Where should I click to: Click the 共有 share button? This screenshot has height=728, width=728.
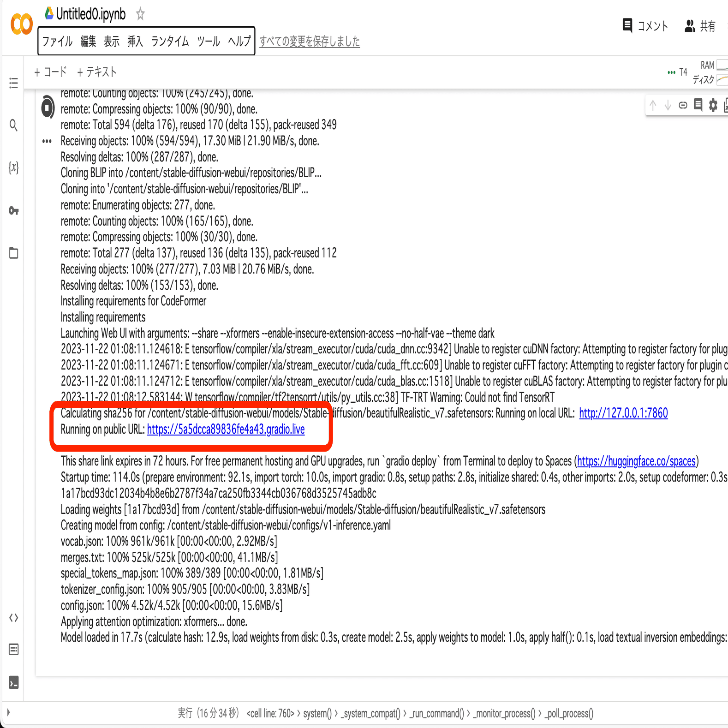pos(700,26)
